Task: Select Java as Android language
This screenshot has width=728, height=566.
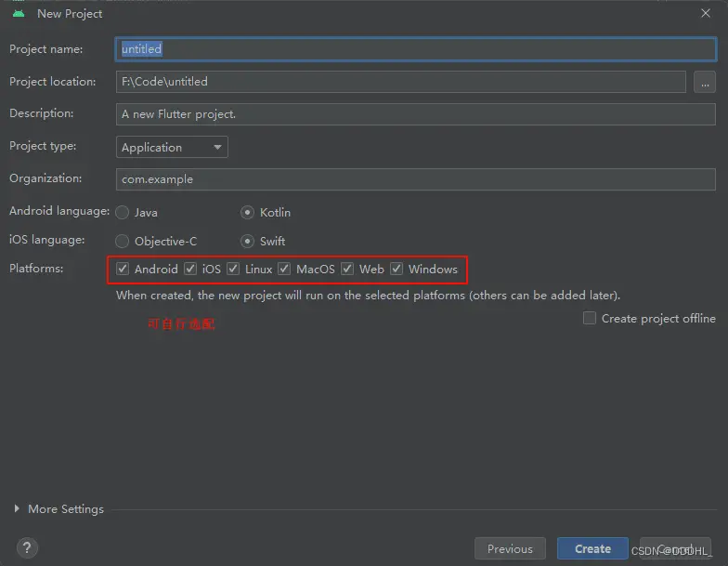Action: click(123, 213)
